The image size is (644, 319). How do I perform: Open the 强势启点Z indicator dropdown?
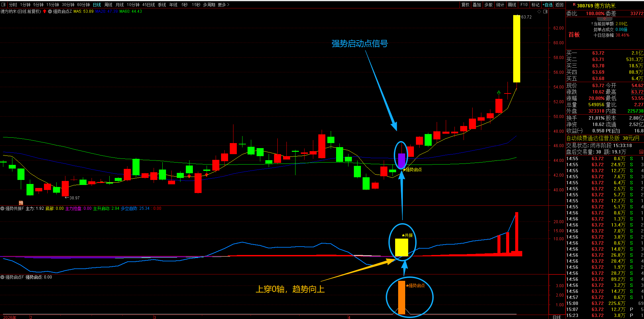[x=50, y=11]
